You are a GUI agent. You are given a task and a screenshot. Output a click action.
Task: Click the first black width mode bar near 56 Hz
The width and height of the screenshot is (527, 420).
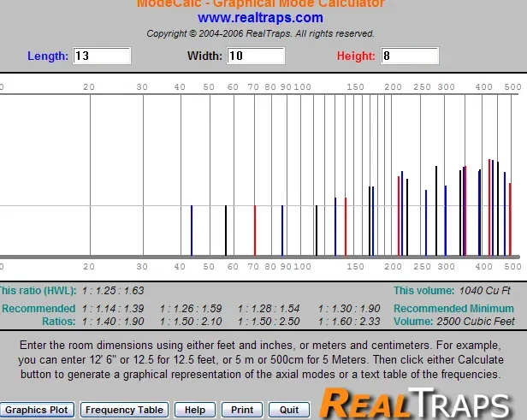[x=226, y=230]
